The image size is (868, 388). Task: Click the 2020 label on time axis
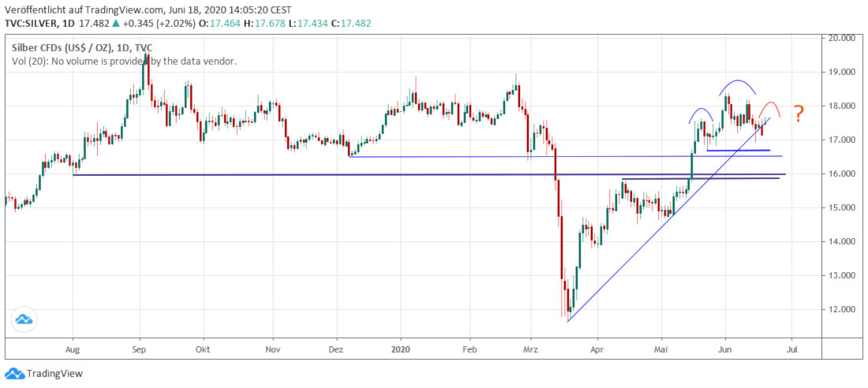pos(401,348)
